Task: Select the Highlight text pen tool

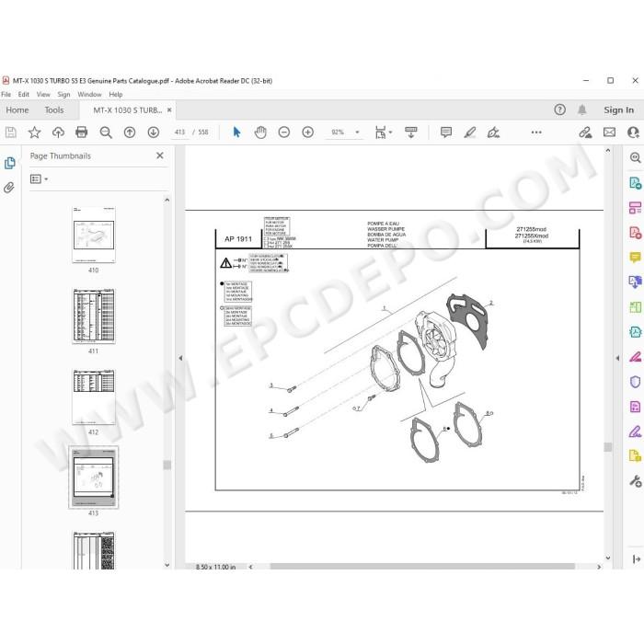Action: click(x=469, y=132)
